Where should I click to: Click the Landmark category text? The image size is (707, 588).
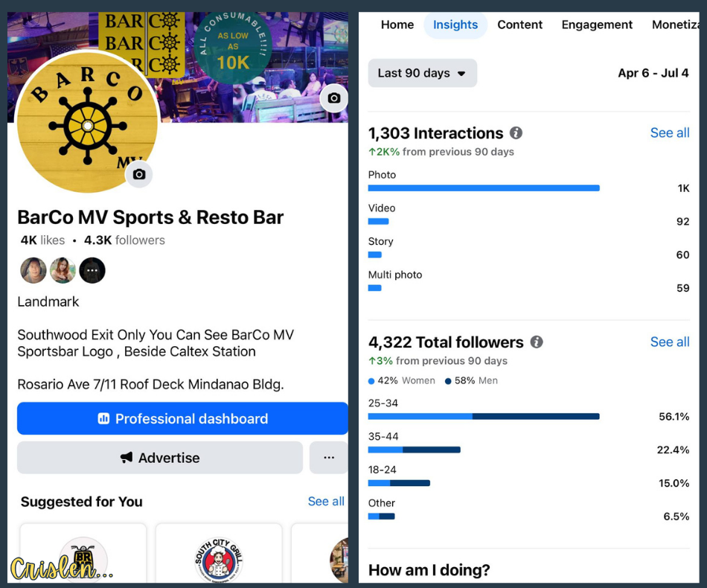(x=48, y=301)
